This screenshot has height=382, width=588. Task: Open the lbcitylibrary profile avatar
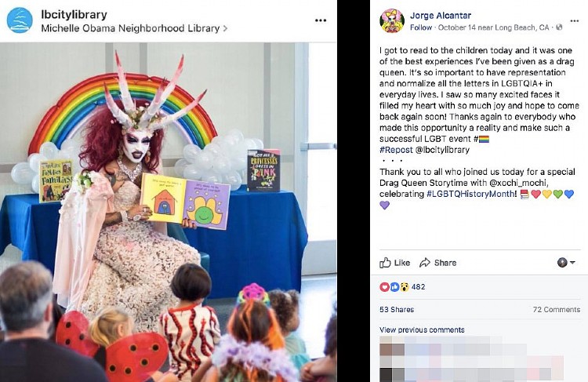(x=20, y=20)
